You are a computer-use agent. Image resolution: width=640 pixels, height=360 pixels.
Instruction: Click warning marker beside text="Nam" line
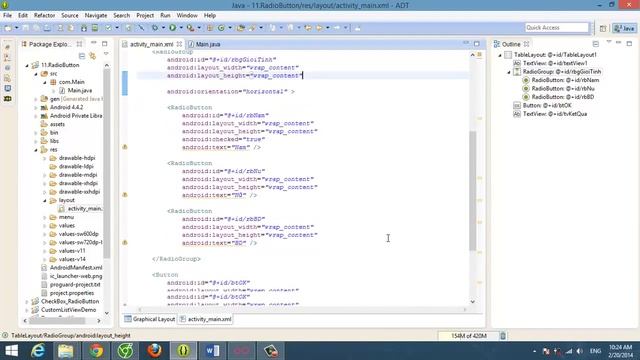[125, 147]
